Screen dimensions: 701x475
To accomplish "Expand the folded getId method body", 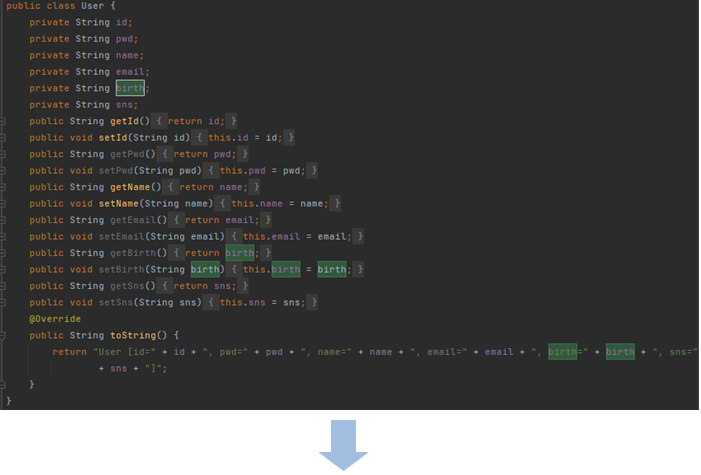I will [2, 121].
